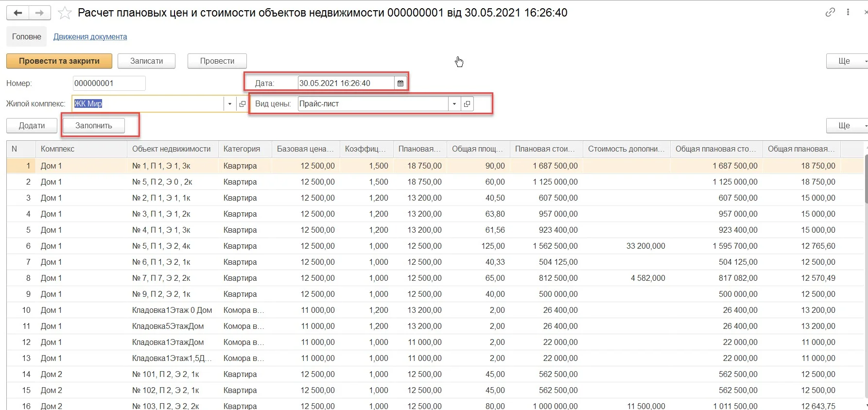Select cell № 3, П 1, Э 1, 2к
Viewport: 868px width, 410px height.
click(173, 214)
